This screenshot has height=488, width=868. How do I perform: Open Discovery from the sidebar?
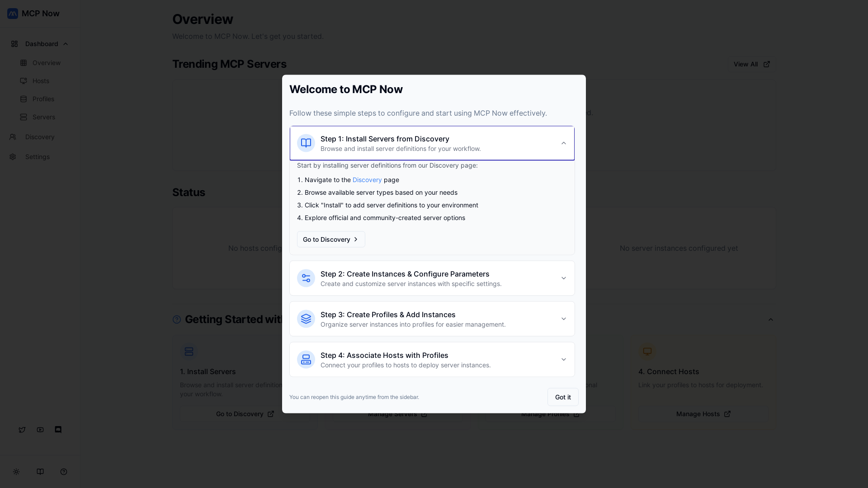point(40,137)
